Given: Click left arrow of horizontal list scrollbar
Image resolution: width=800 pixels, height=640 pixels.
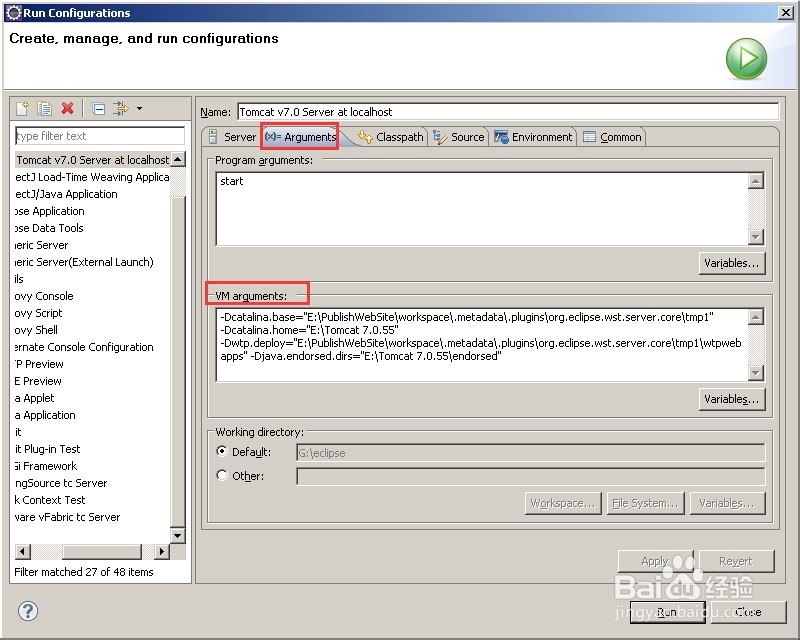Looking at the screenshot, I should (23, 551).
